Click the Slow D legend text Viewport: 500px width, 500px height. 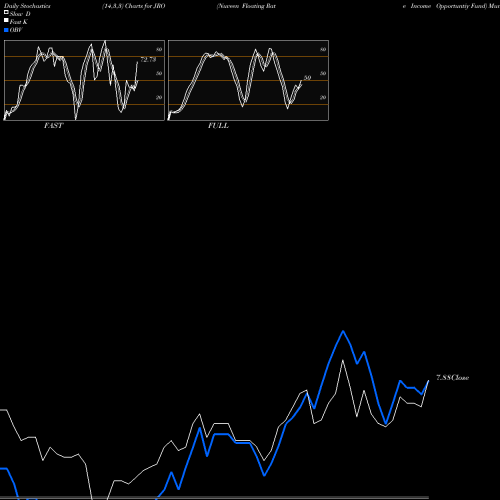coord(20,14)
